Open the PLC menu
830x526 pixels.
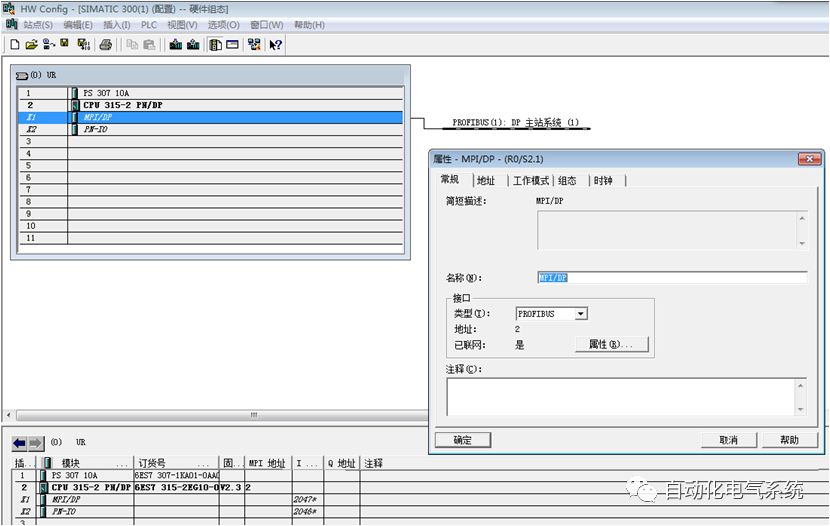click(x=149, y=25)
